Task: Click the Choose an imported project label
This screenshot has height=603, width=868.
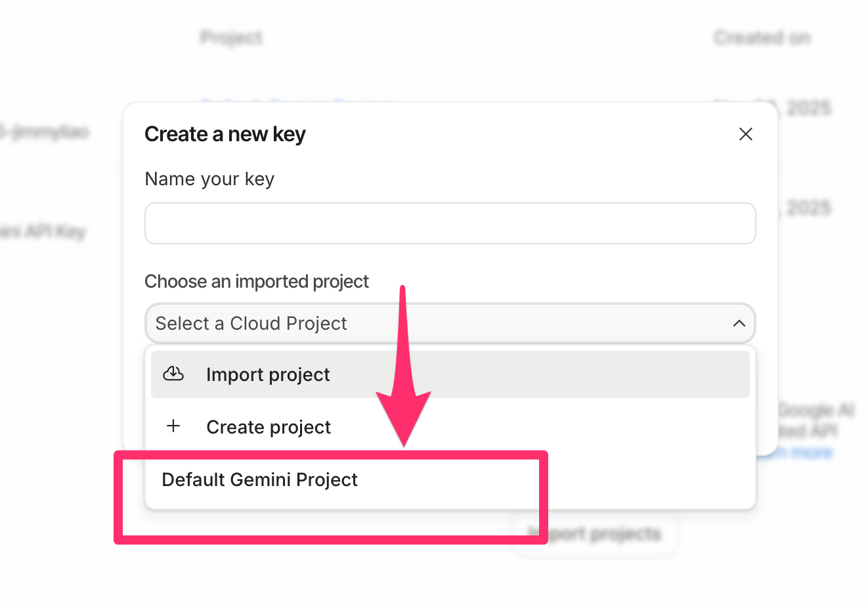Action: pyautogui.click(x=257, y=282)
